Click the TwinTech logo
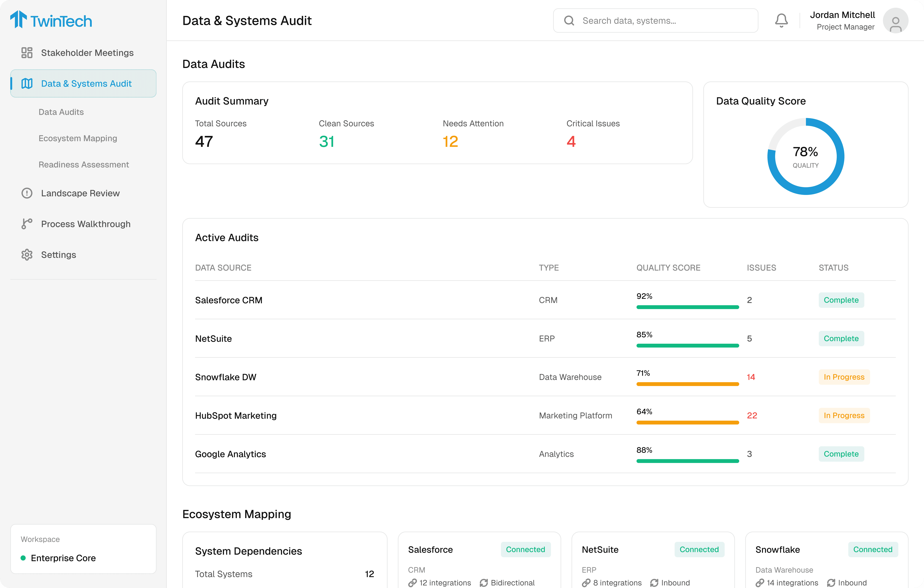The width and height of the screenshot is (924, 588). point(51,20)
